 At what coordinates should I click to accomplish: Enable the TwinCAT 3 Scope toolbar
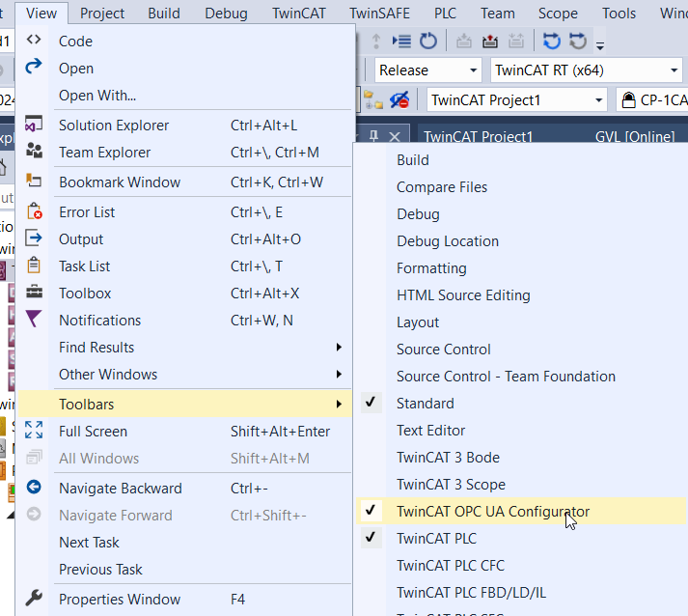(x=521, y=485)
